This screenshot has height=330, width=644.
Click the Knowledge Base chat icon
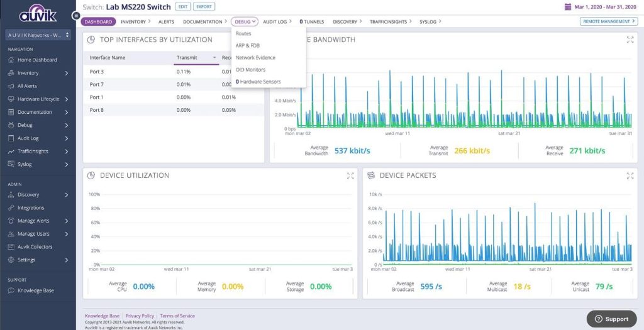pos(11,290)
